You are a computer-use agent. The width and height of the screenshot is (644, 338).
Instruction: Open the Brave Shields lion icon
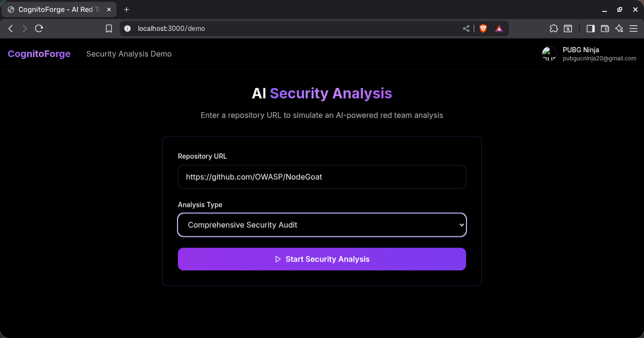(x=483, y=29)
